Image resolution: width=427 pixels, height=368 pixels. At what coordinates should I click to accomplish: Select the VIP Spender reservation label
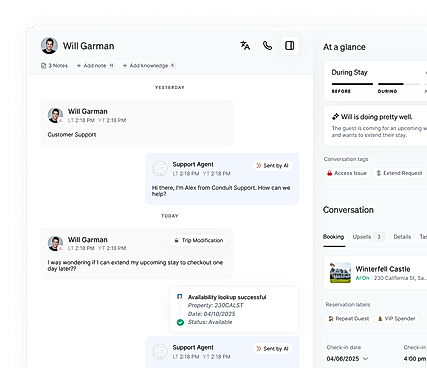(396, 319)
